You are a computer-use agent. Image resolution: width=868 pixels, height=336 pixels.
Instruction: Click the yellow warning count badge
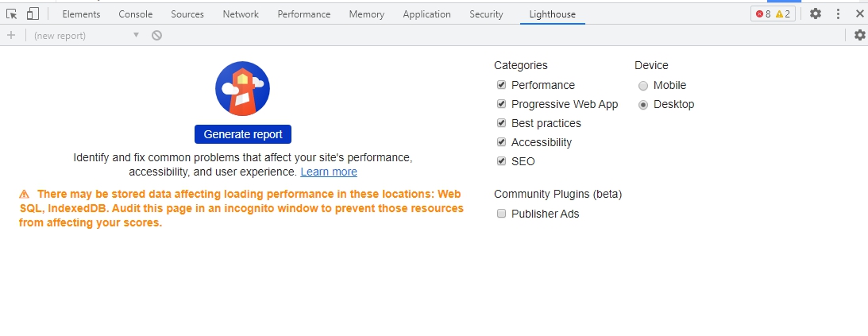pyautogui.click(x=783, y=14)
